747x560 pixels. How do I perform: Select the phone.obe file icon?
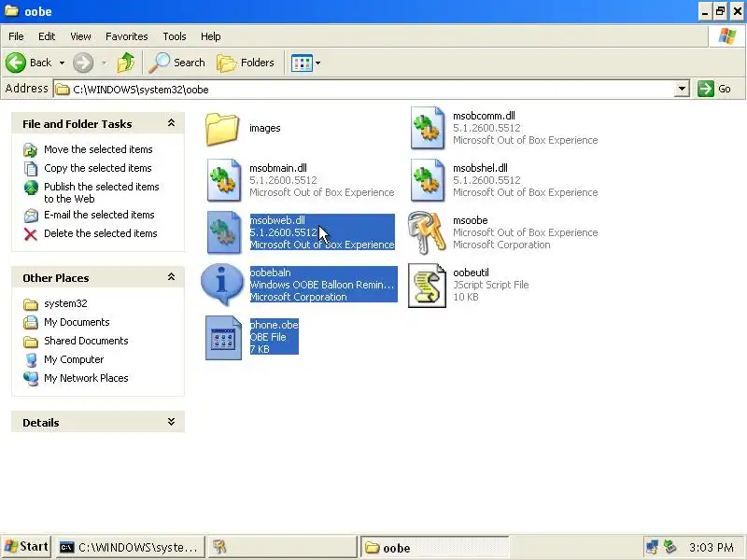coord(223,337)
